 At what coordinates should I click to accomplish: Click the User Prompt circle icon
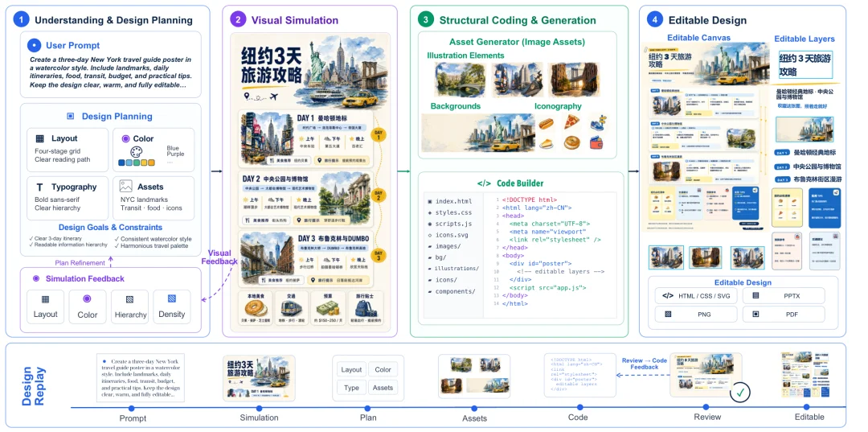34,45
